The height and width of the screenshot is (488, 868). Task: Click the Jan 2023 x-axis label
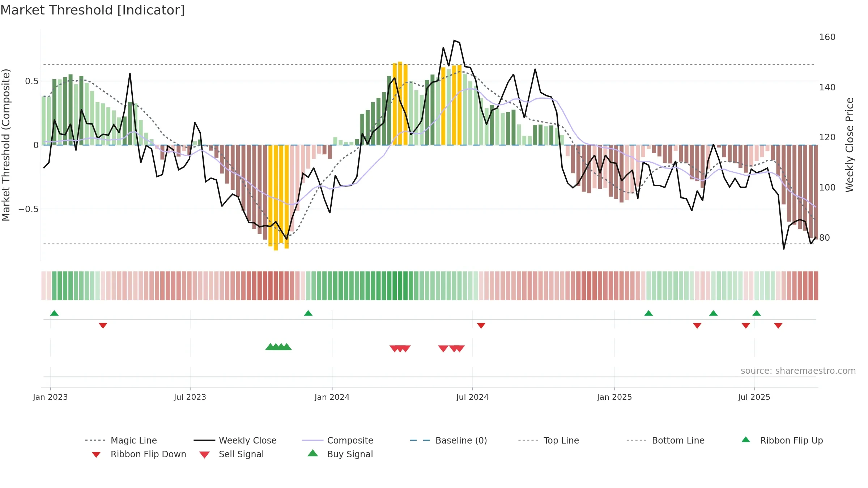coord(50,397)
